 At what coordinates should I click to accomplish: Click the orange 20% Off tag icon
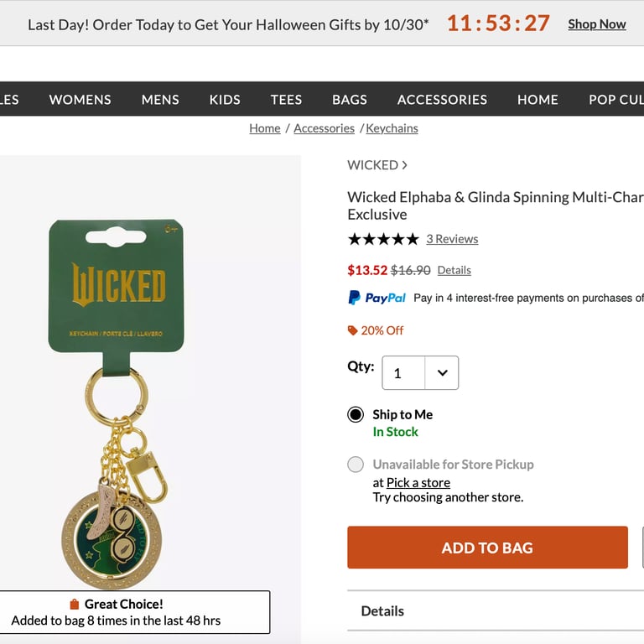click(353, 330)
